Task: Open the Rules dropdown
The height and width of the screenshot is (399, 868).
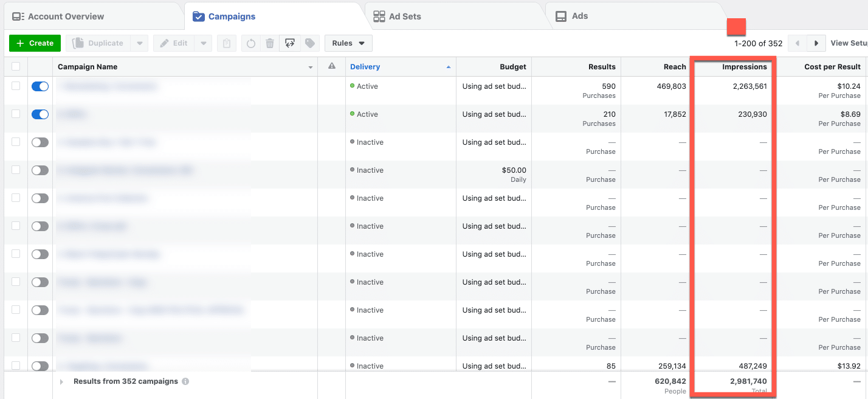Action: pyautogui.click(x=348, y=43)
